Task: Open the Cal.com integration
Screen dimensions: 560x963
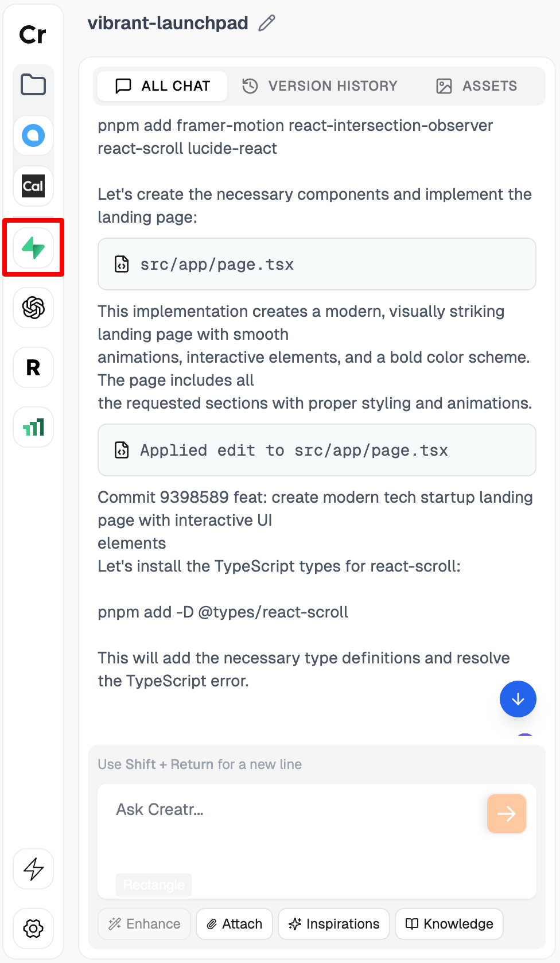Action: click(33, 186)
